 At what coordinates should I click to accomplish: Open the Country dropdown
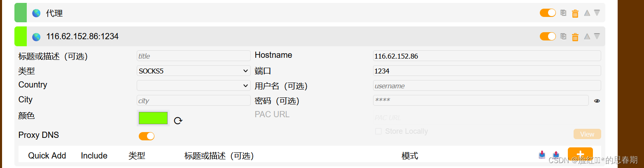click(x=194, y=86)
